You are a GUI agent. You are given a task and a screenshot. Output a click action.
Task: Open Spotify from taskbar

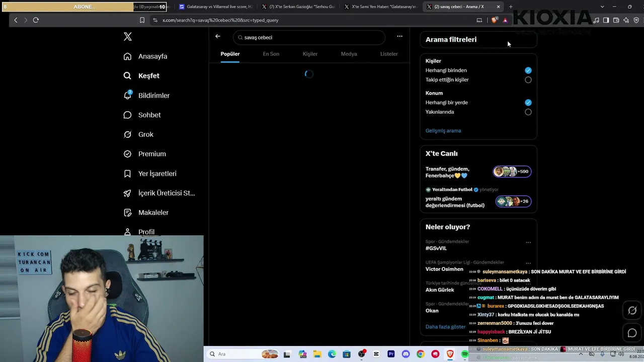pos(465,354)
